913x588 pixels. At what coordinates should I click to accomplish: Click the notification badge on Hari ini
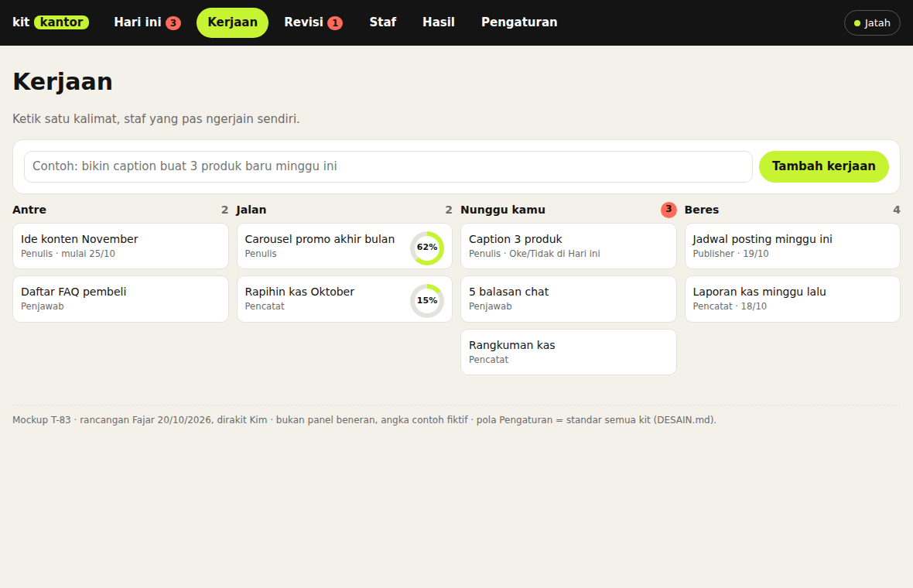pos(173,23)
